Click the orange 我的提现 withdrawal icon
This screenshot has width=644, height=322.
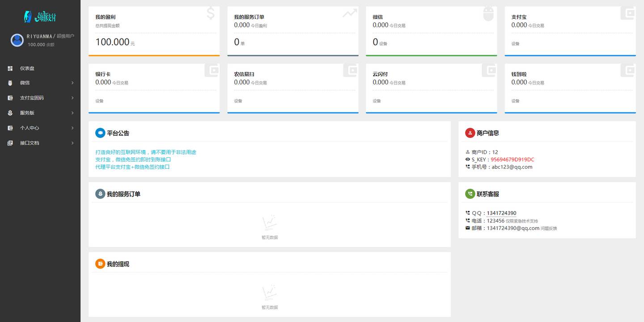coord(100,264)
